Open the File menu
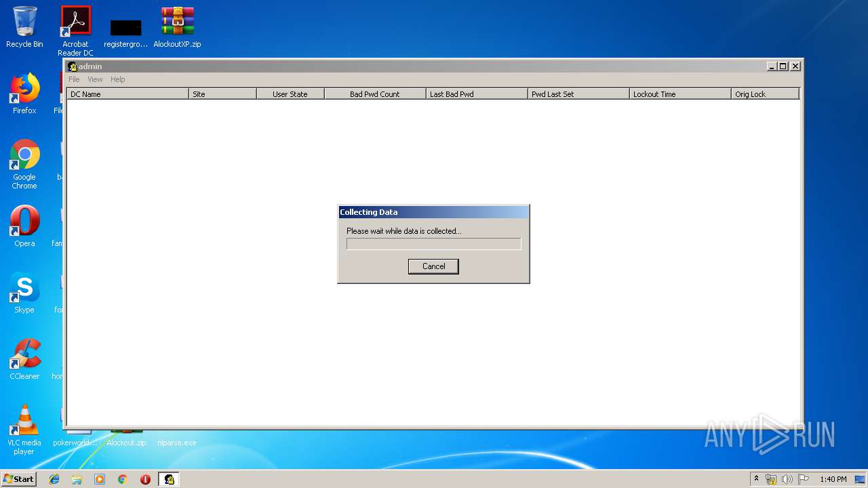868x488 pixels. 74,79
